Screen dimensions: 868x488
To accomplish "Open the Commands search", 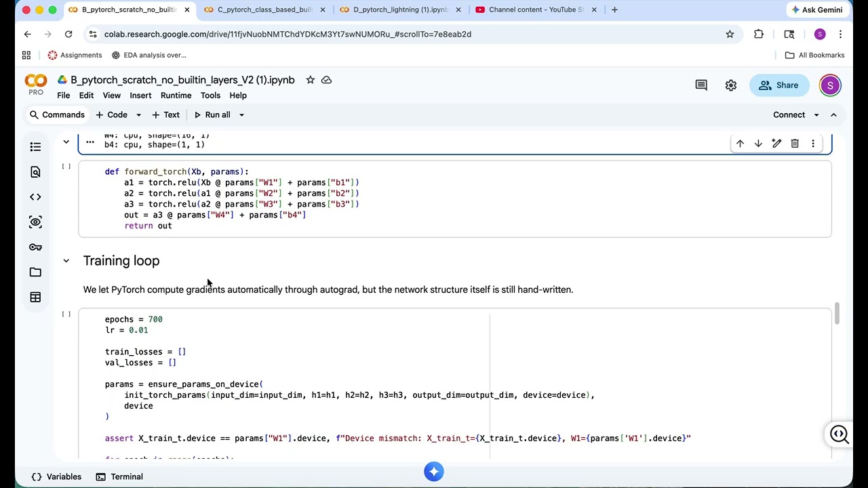I will point(57,115).
